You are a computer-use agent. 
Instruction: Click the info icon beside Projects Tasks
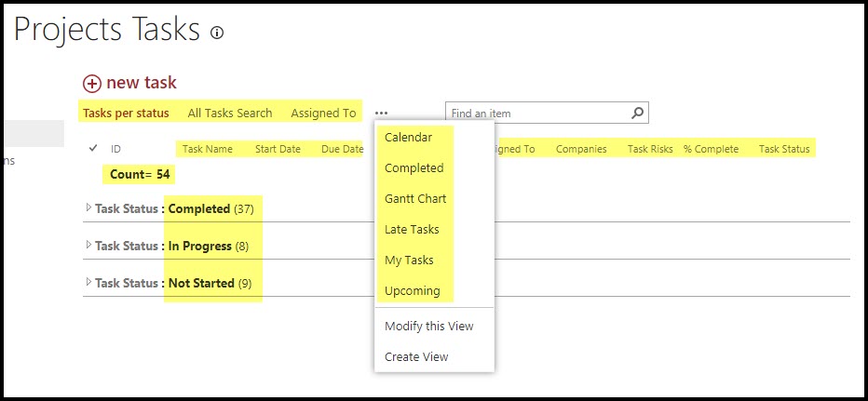217,33
